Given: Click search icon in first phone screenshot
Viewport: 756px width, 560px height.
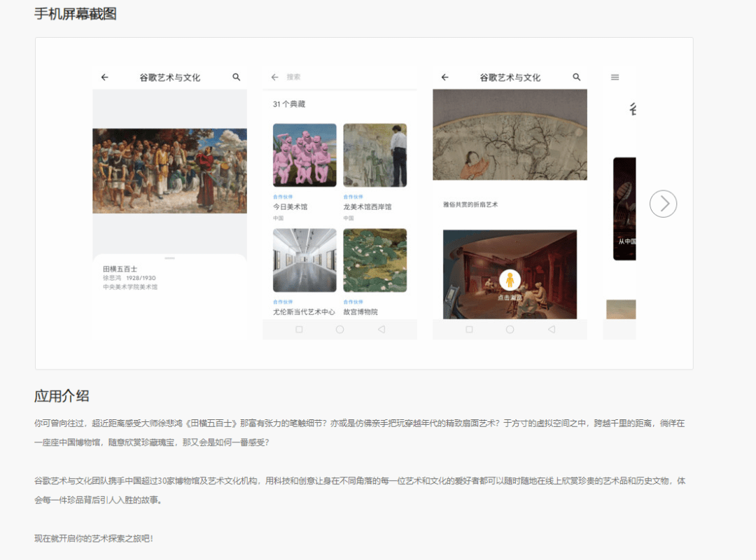Looking at the screenshot, I should point(237,77).
